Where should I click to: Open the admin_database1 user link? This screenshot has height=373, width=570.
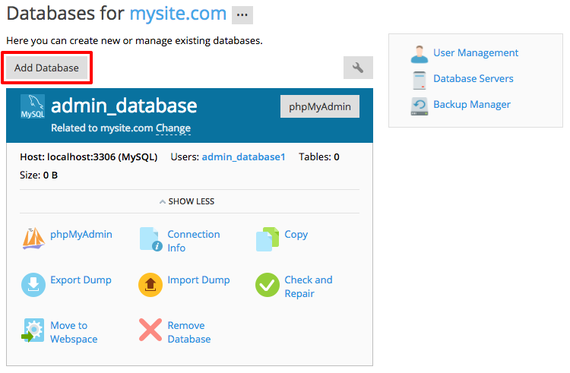click(243, 157)
